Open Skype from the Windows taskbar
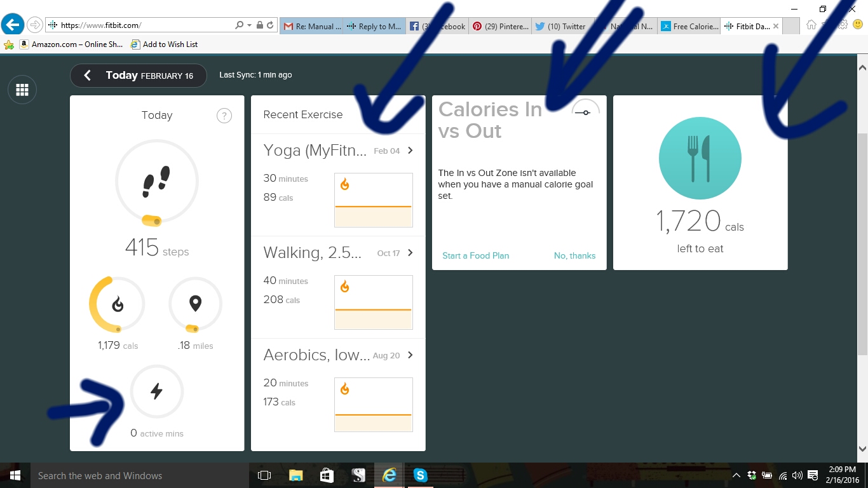 point(420,475)
